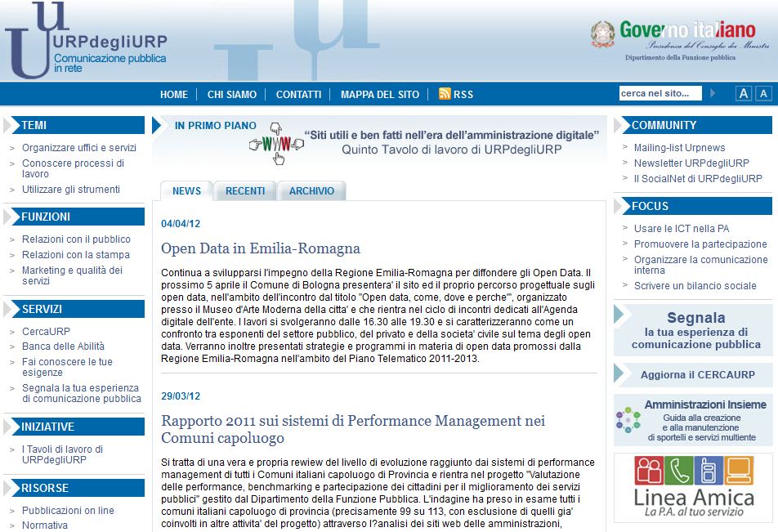Click the date 04/04/12
Viewport: 778px width, 532px height.
pyautogui.click(x=181, y=224)
